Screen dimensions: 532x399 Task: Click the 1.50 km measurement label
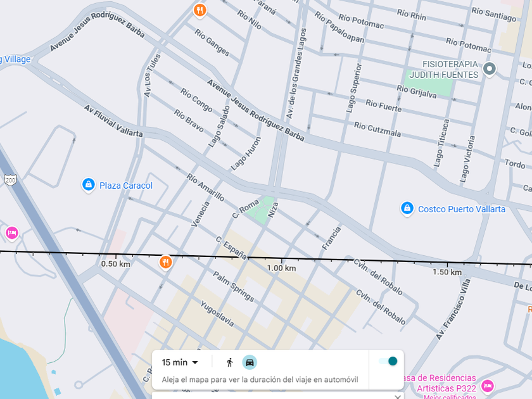(447, 272)
